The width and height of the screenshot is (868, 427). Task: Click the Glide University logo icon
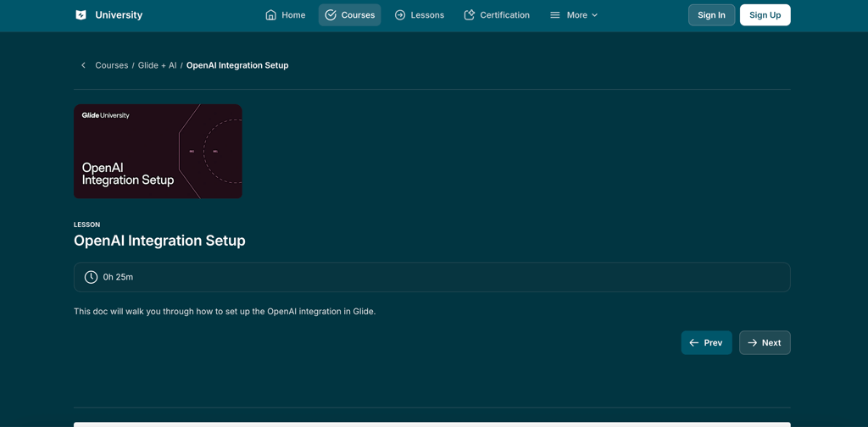click(81, 15)
